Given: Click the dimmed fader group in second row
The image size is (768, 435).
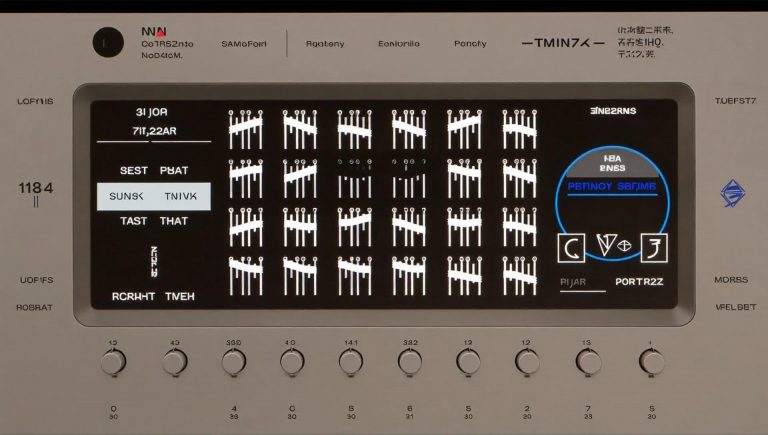Looking at the screenshot, I should pyautogui.click(x=354, y=178).
